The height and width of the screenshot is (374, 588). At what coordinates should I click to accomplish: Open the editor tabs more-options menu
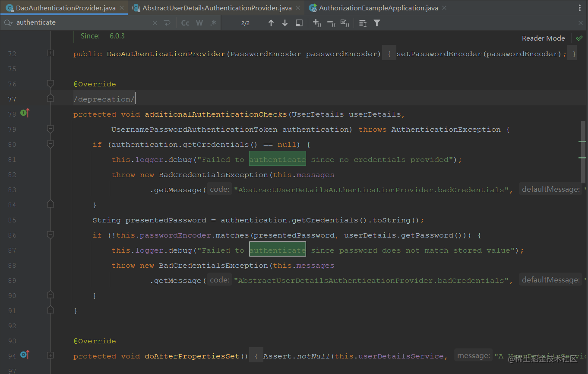pos(580,8)
